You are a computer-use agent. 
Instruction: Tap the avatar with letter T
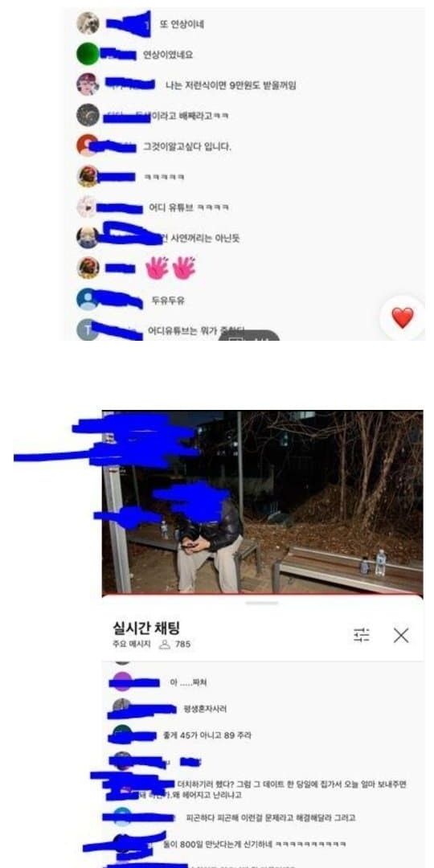[x=87, y=330]
